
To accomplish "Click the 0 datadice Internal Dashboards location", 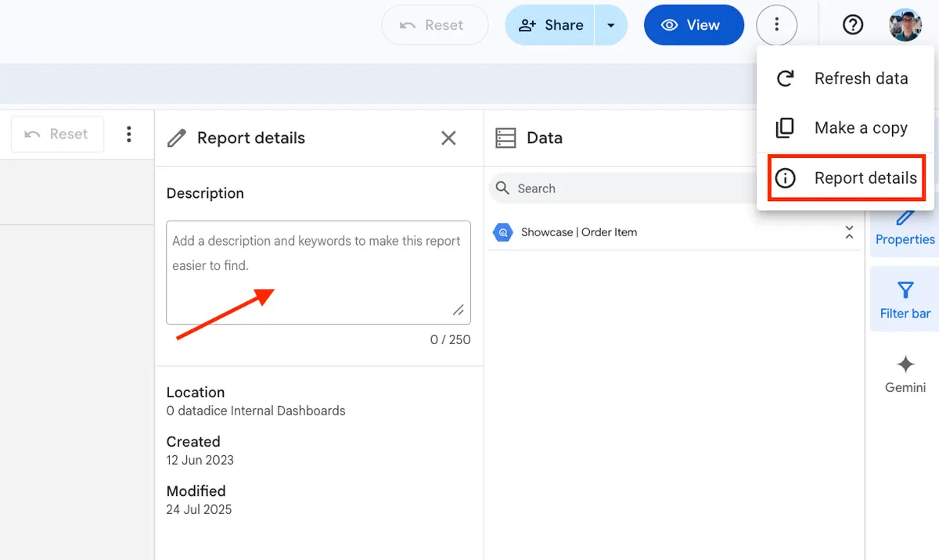I will pyautogui.click(x=256, y=411).
